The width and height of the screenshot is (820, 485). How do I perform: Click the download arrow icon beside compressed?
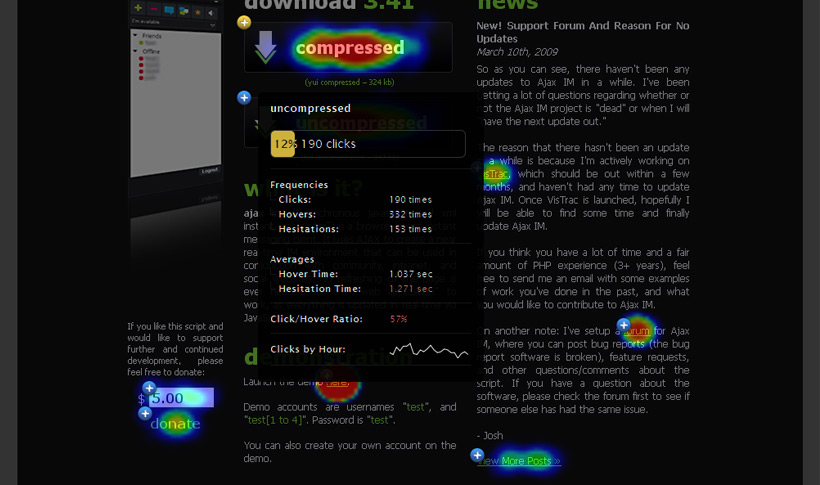(266, 47)
